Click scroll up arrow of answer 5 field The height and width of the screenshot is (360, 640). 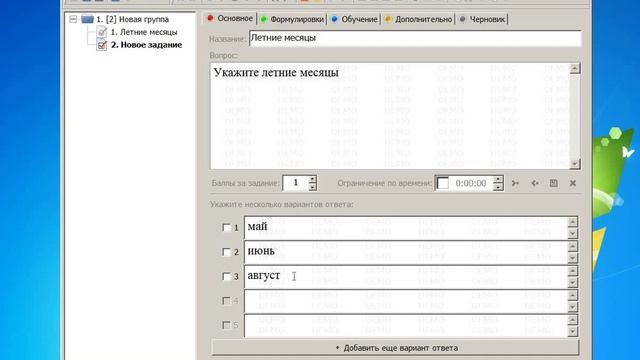pos(573,320)
